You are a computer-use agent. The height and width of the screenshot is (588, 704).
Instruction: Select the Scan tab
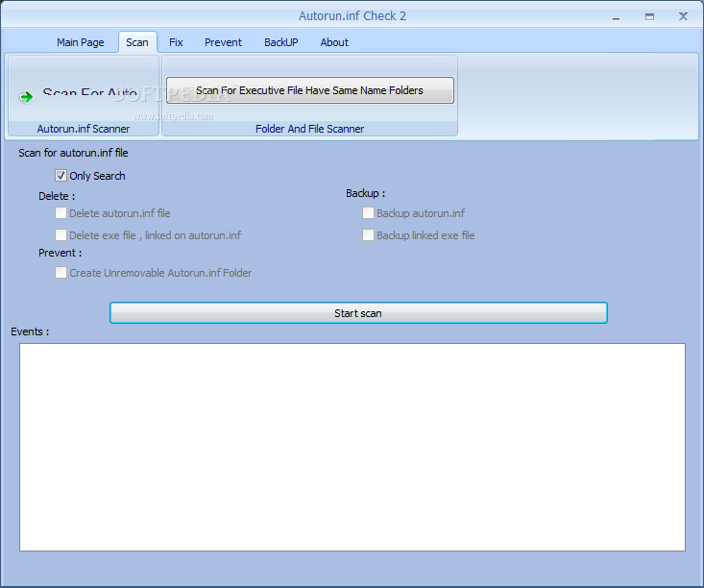137,42
